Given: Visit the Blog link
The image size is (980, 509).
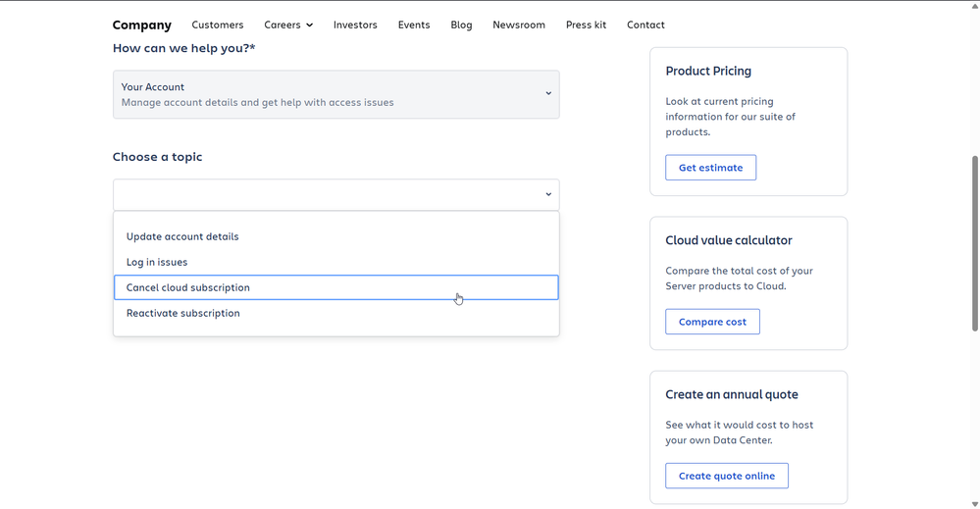Looking at the screenshot, I should click(x=461, y=25).
